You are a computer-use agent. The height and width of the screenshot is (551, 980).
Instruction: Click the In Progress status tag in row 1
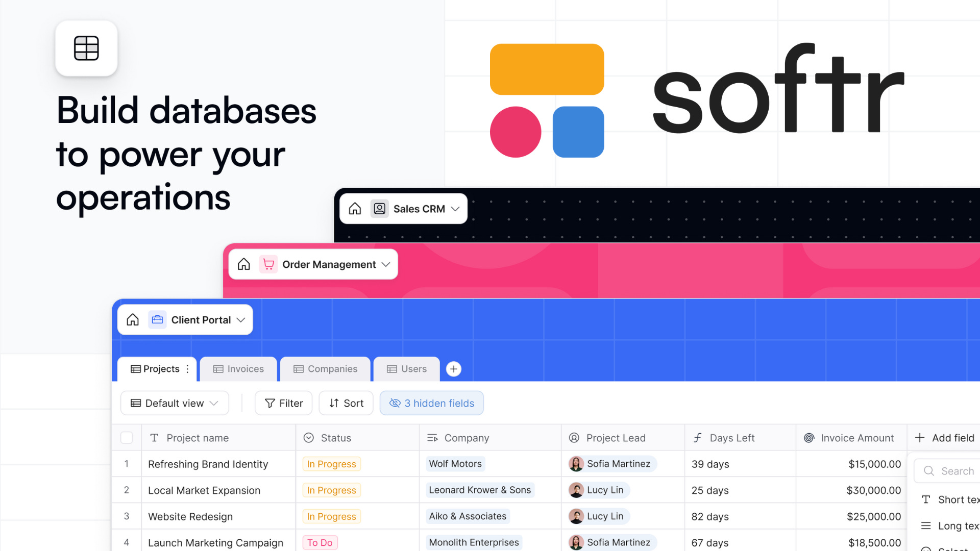tap(331, 464)
